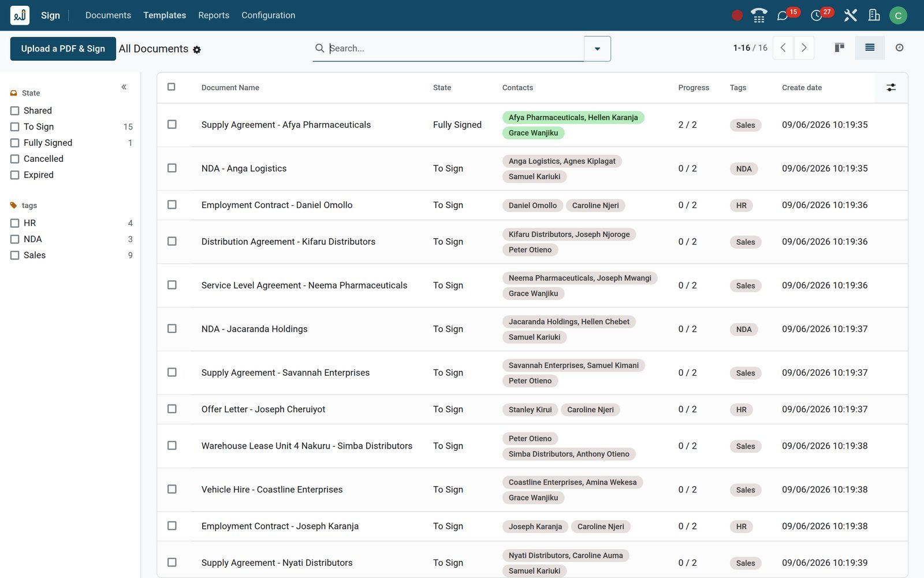Screen dimensions: 924x578
Task: Sort by Document Name column header
Action: [x=230, y=88]
